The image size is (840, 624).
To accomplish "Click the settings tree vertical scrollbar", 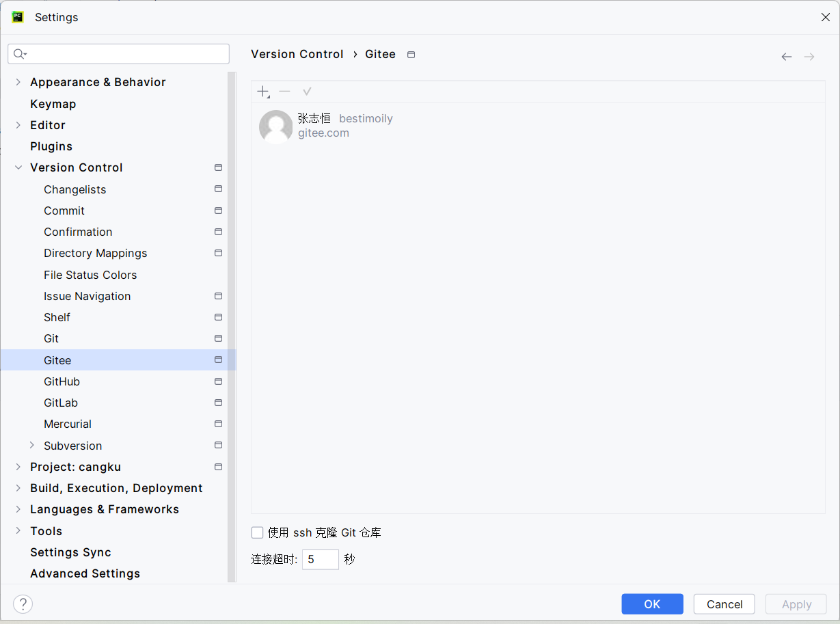I will tap(232, 327).
